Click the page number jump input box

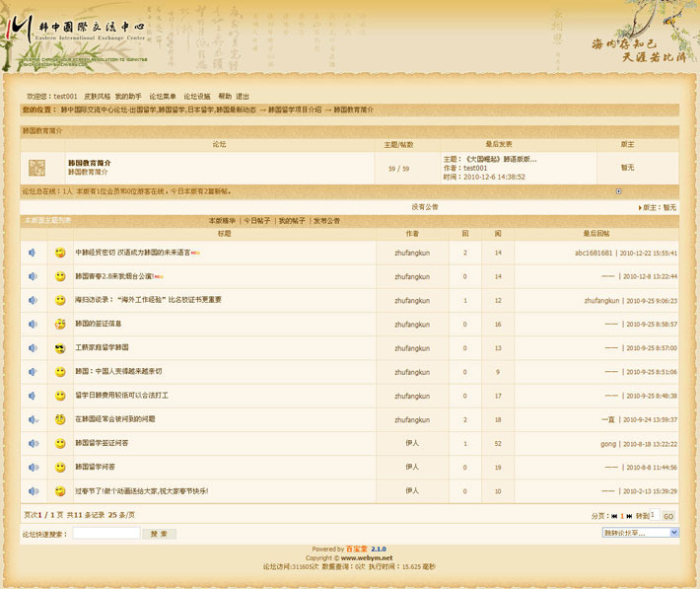click(654, 515)
